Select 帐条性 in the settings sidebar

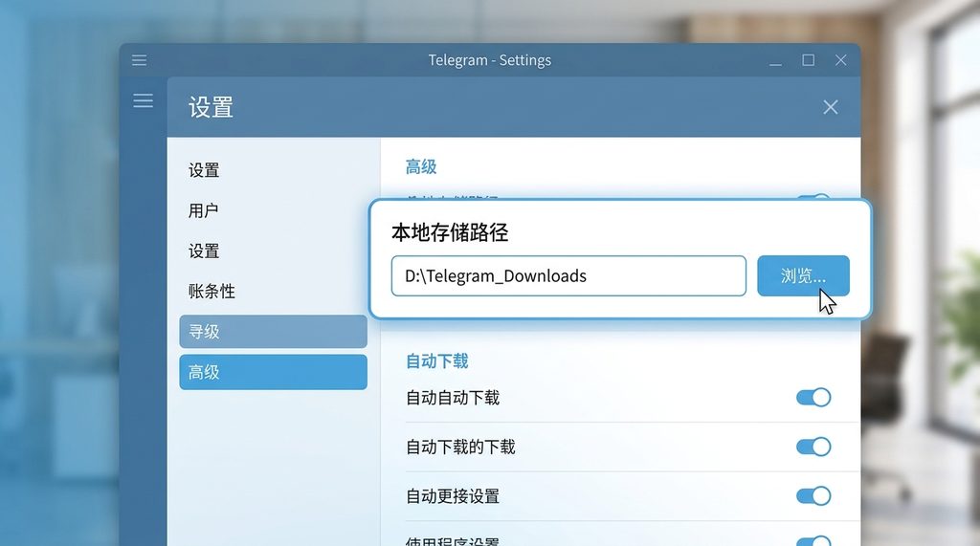pos(212,291)
